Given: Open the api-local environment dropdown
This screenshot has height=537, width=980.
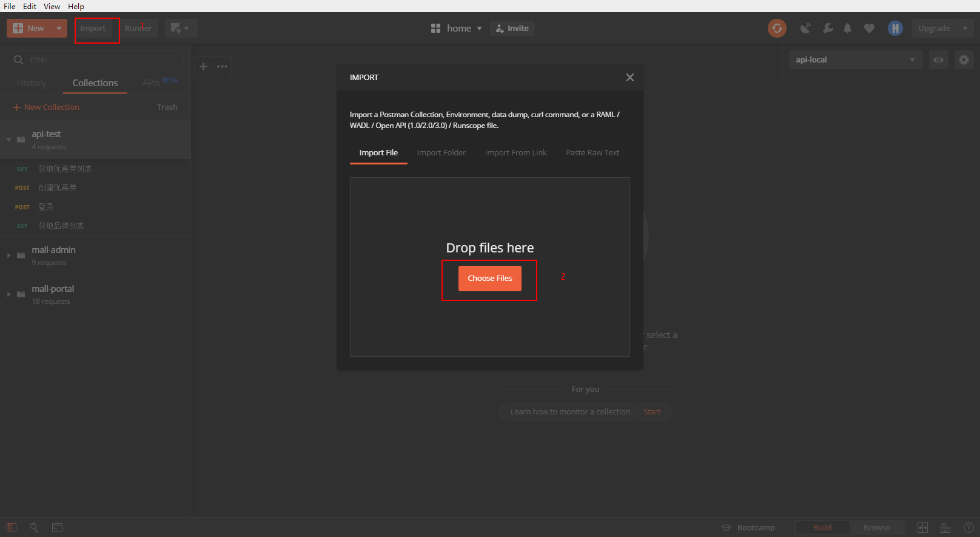Looking at the screenshot, I should (x=856, y=59).
